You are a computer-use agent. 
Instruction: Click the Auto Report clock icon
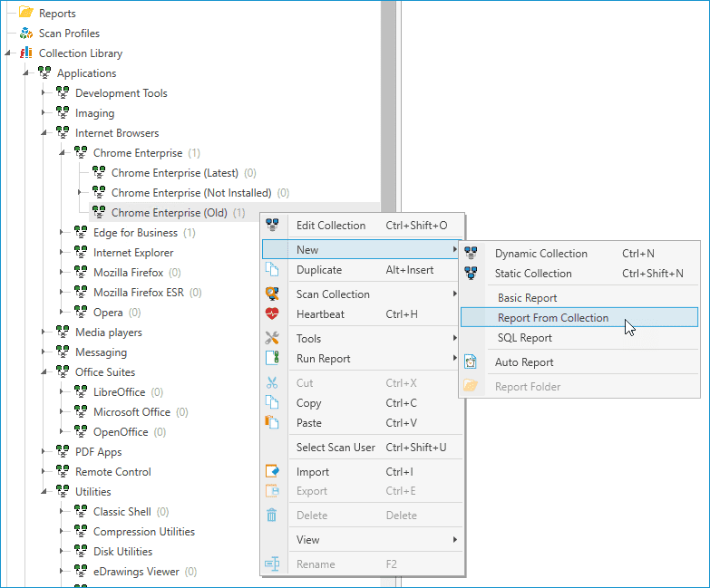pos(471,361)
